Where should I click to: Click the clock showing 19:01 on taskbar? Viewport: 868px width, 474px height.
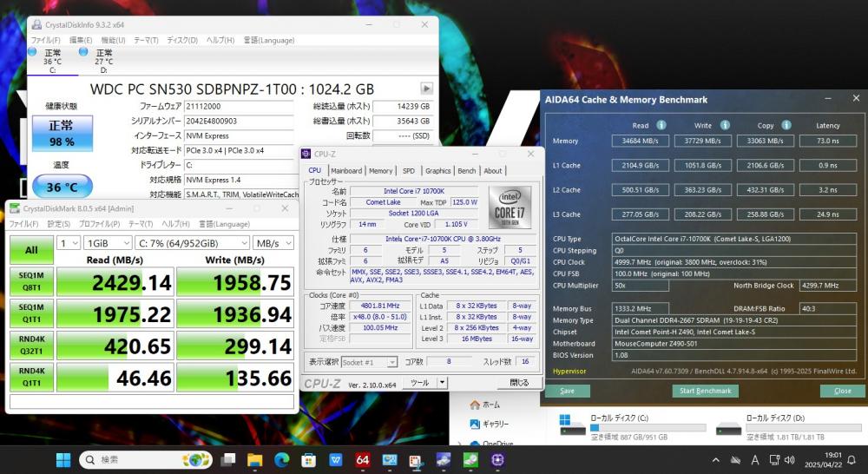[x=824, y=459]
